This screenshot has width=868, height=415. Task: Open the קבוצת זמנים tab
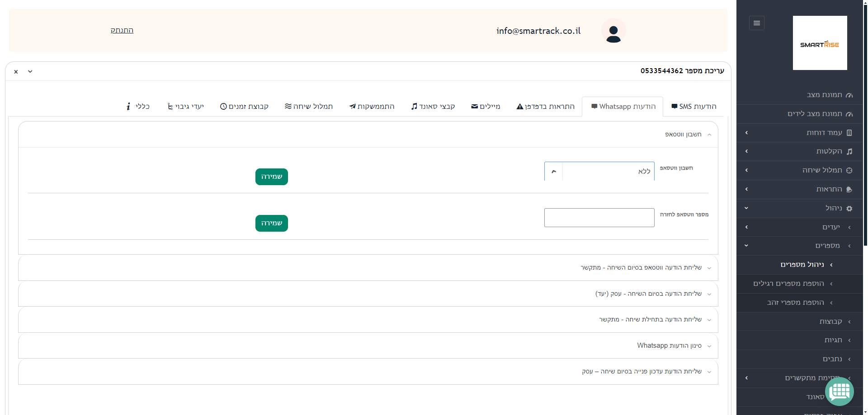point(244,107)
